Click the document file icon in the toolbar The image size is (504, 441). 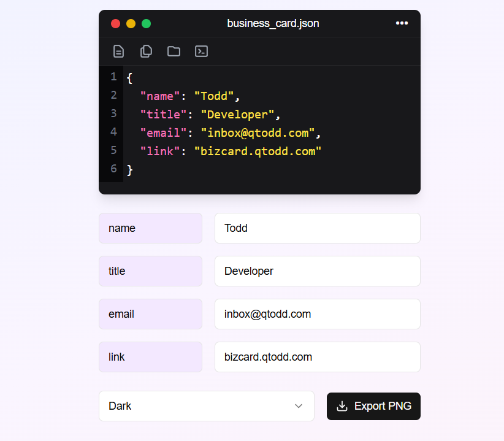[x=119, y=52]
